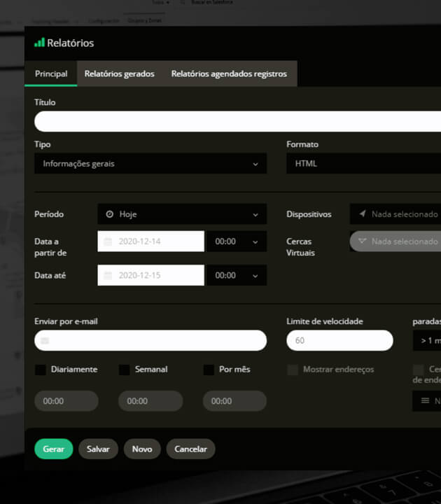Click the clock icon in Período field
The width and height of the screenshot is (441, 504).
click(x=109, y=214)
